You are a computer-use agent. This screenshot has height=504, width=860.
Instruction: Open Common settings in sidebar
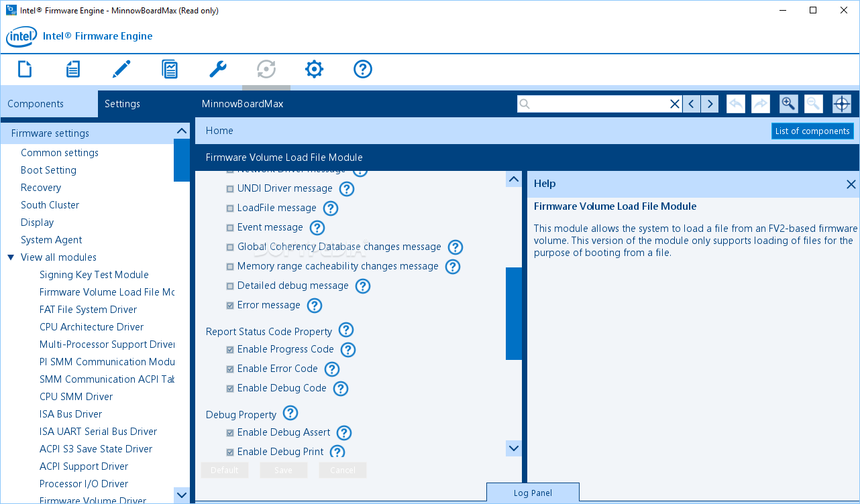(x=60, y=153)
